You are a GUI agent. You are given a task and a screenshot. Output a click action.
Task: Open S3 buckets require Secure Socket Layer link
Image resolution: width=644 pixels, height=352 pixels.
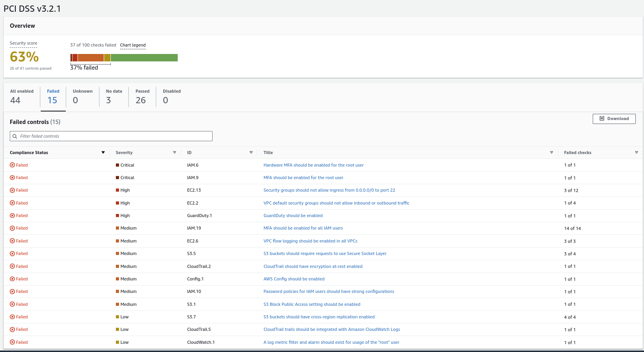pos(325,253)
